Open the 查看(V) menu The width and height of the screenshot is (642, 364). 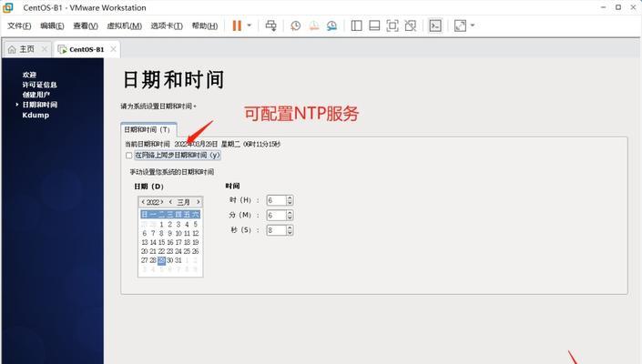[x=86, y=25]
